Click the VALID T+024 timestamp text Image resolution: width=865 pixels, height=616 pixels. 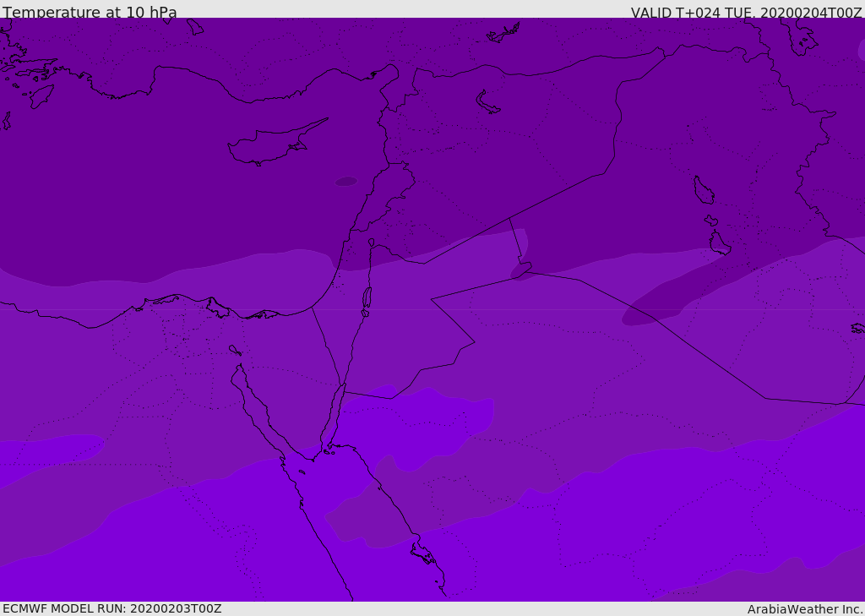(x=747, y=13)
